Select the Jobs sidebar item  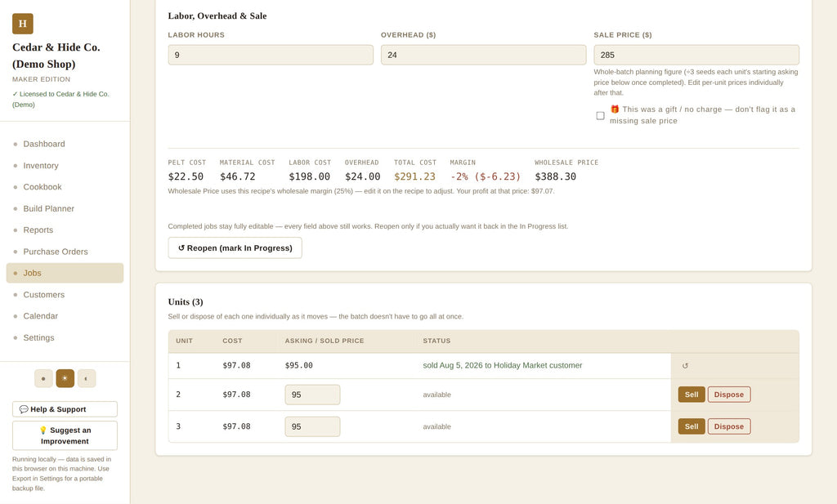point(65,273)
